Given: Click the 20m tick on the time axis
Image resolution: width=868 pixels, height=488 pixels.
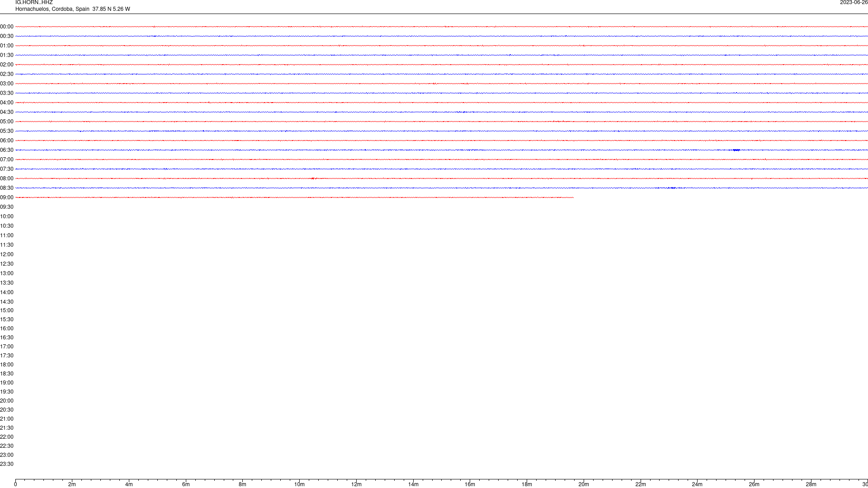Looking at the screenshot, I should [584, 484].
